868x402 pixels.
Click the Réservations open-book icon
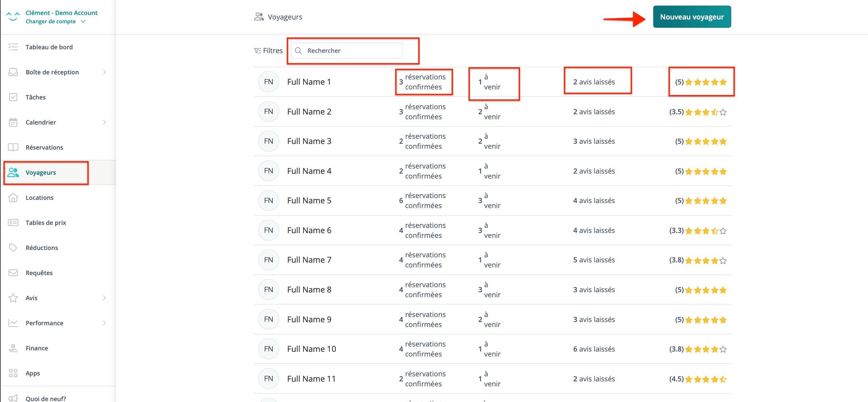(13, 147)
